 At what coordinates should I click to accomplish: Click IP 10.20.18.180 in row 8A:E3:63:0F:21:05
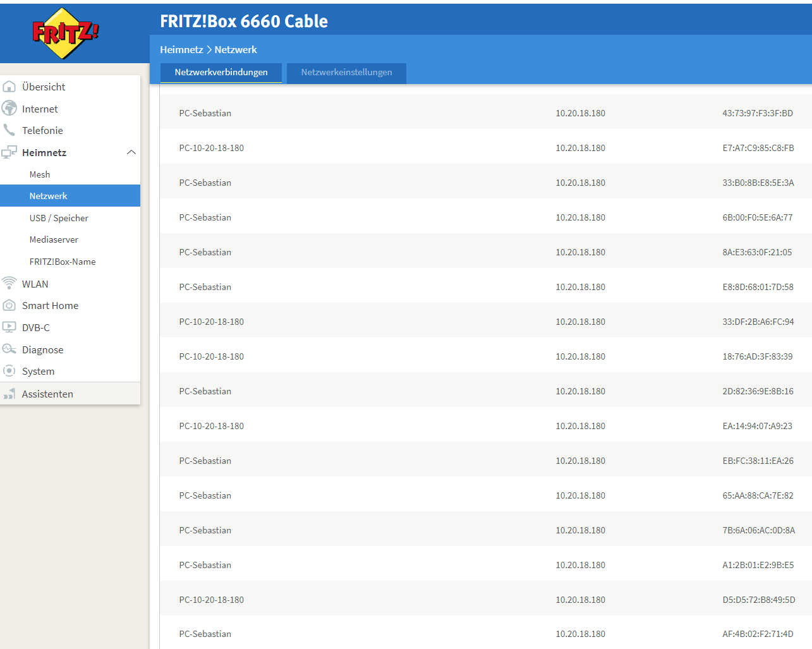[581, 252]
